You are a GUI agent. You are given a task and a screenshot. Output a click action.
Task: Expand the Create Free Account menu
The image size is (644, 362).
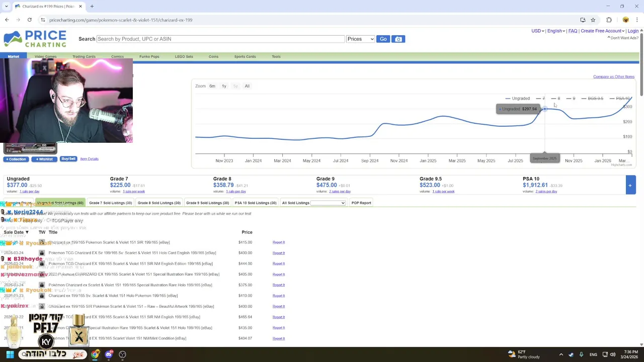tap(603, 31)
